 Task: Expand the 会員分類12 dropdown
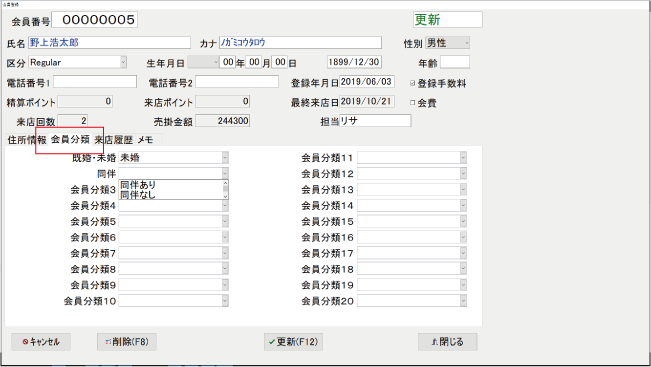pos(463,174)
